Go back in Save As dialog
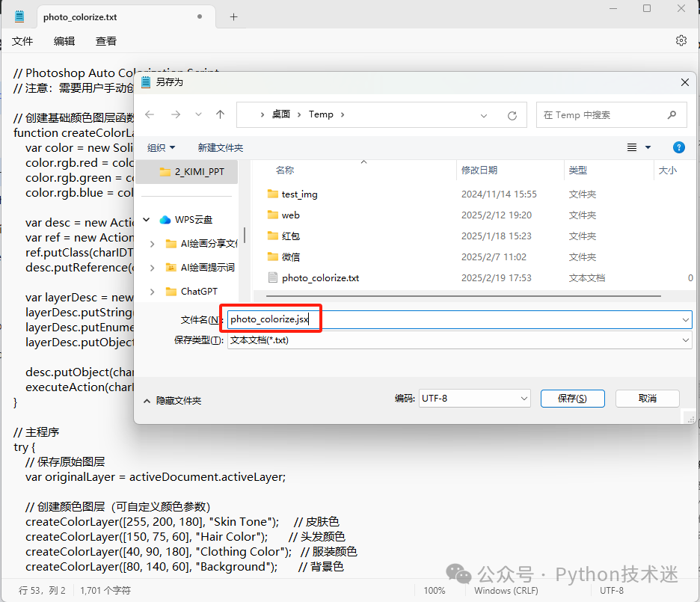The width and height of the screenshot is (700, 602). coord(150,114)
